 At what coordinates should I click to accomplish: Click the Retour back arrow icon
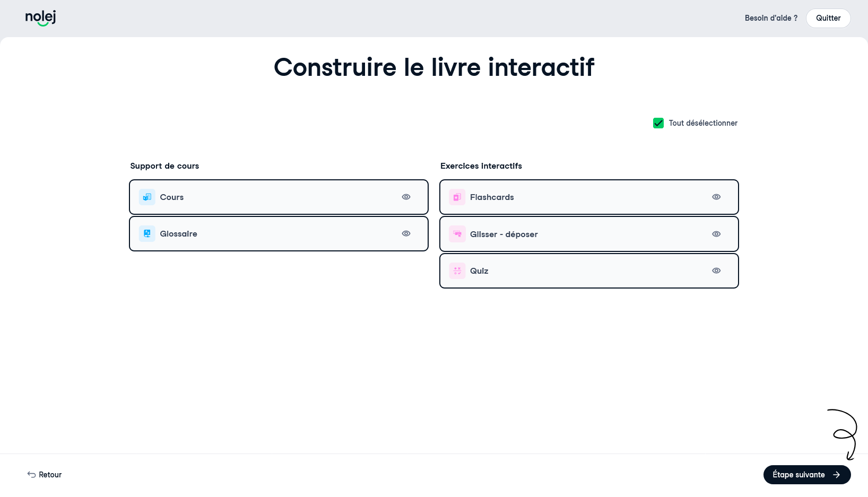[x=32, y=475]
